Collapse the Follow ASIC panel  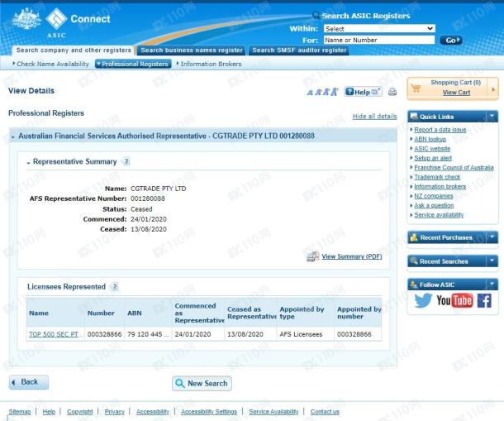(x=492, y=285)
